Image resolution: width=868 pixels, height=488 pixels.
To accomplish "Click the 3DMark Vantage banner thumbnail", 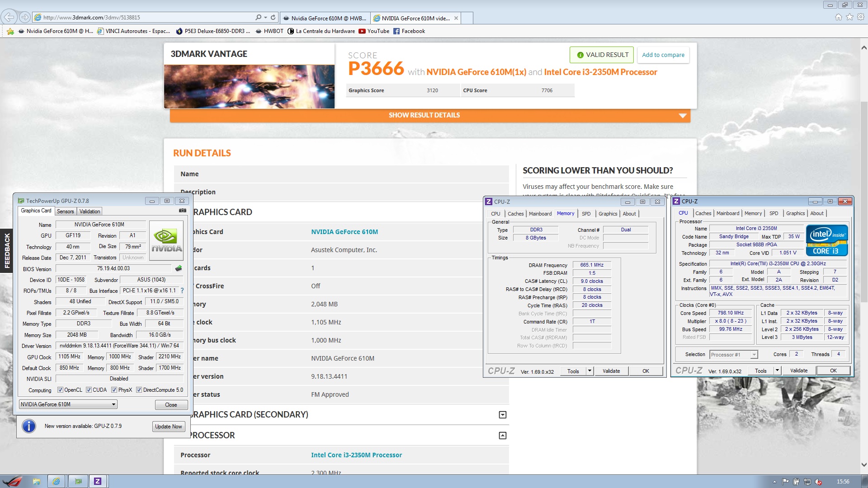I will (249, 86).
